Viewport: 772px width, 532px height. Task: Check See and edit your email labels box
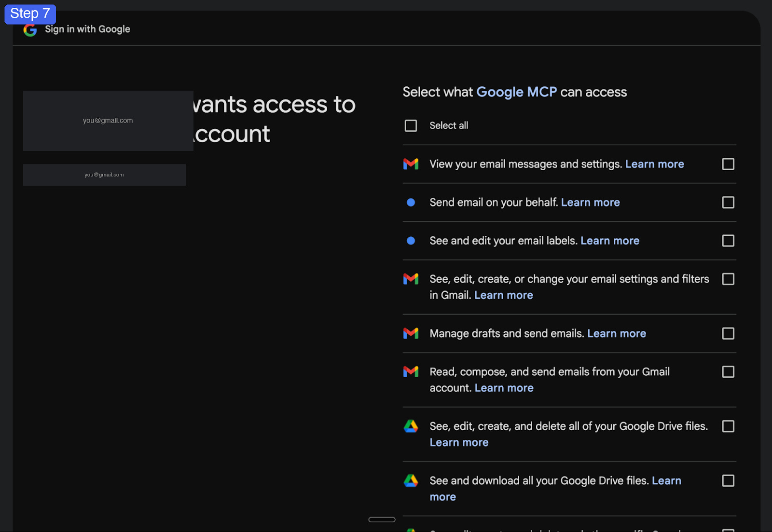pos(728,241)
